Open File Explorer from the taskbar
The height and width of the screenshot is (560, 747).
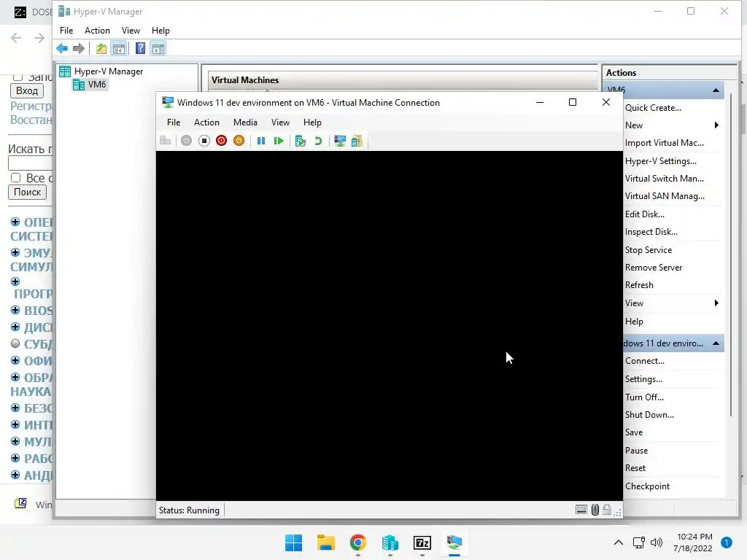[x=326, y=542]
